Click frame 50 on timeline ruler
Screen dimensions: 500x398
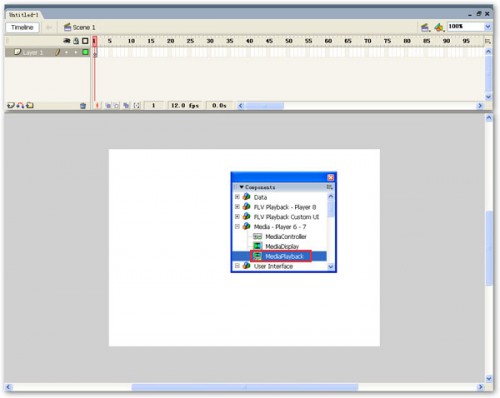tap(289, 41)
